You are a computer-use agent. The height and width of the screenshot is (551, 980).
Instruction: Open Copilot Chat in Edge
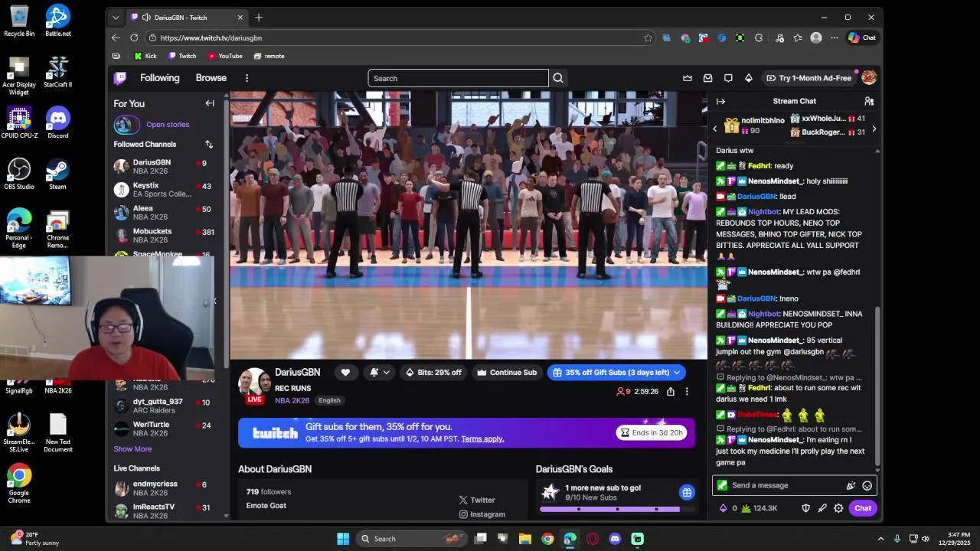(x=863, y=37)
